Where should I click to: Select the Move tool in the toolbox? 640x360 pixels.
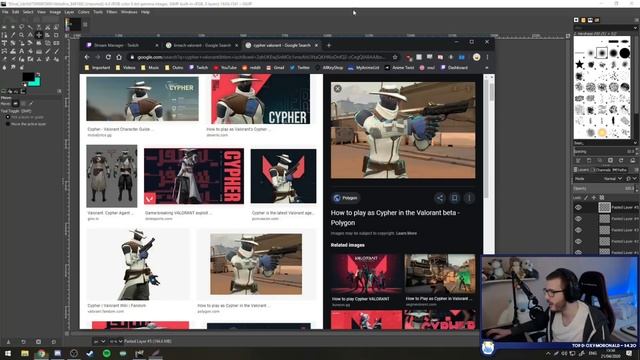pos(39,35)
